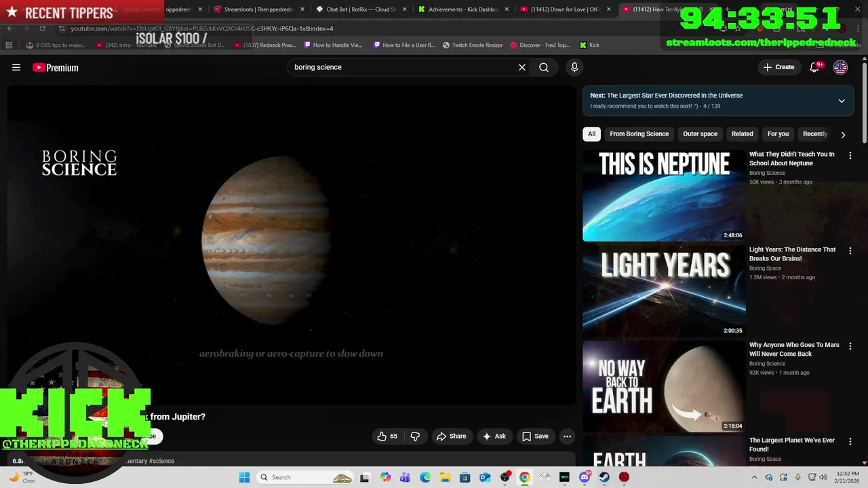Toggle microphone icon in system tray
Screen dimensions: 868x488
pos(797,477)
